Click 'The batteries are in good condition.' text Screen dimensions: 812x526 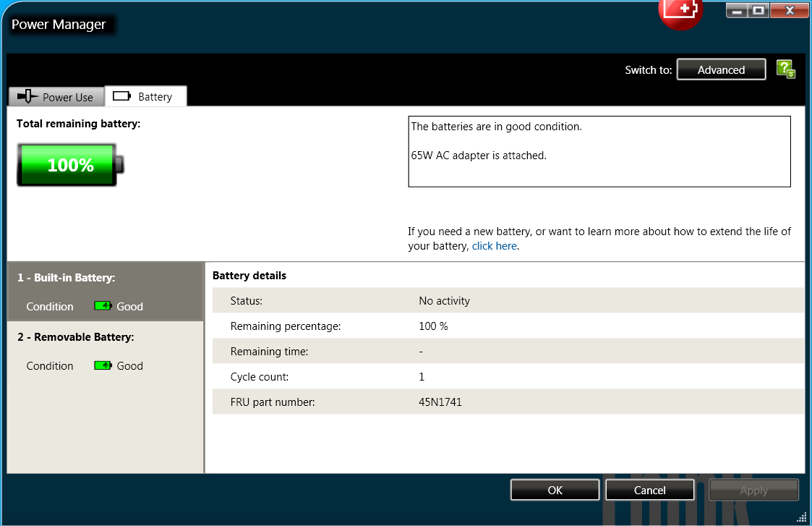tap(496, 127)
